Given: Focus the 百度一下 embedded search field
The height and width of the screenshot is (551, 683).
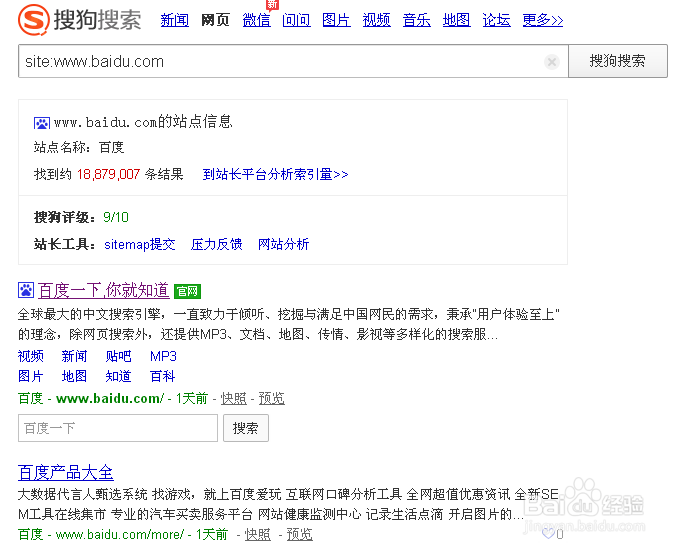Looking at the screenshot, I should (x=118, y=428).
